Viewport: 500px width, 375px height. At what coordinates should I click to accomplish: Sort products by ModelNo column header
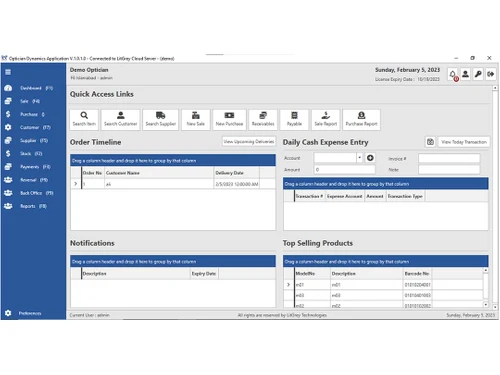312,274
